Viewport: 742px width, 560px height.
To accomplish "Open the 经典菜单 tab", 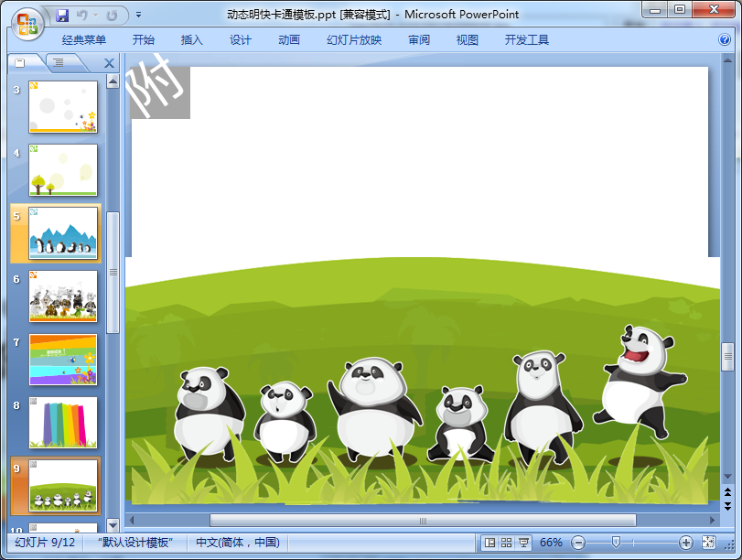I will (84, 40).
